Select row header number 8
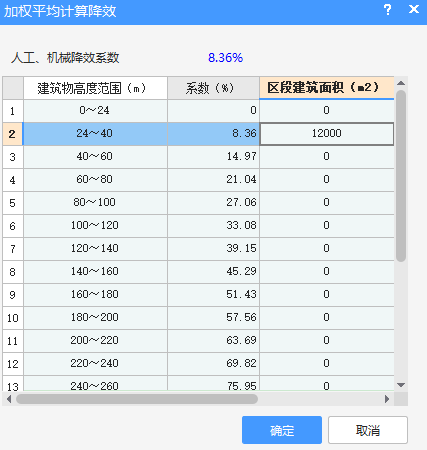Image resolution: width=427 pixels, height=450 pixels. click(13, 272)
